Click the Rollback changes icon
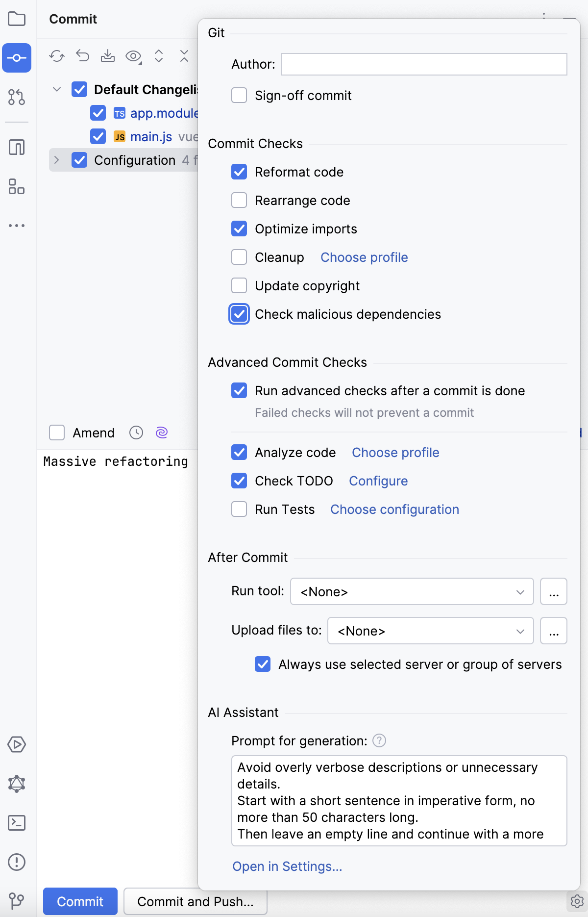Image resolution: width=588 pixels, height=917 pixels. [x=82, y=56]
